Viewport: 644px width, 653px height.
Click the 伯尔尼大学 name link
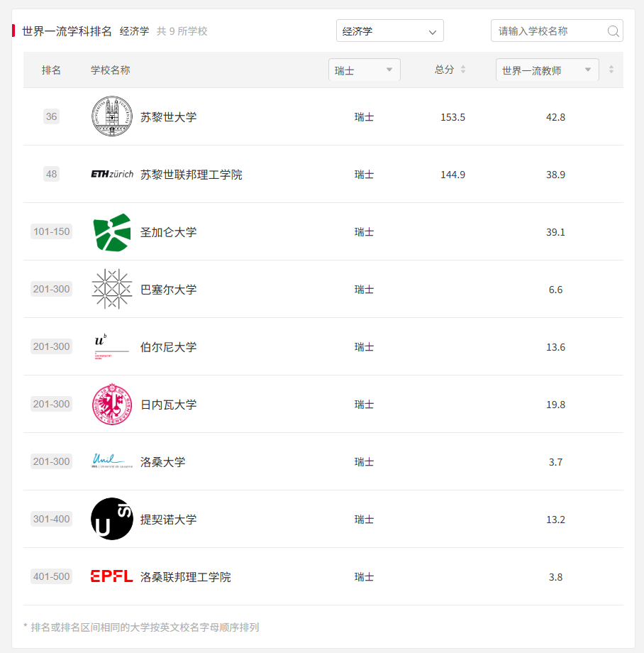pos(169,347)
